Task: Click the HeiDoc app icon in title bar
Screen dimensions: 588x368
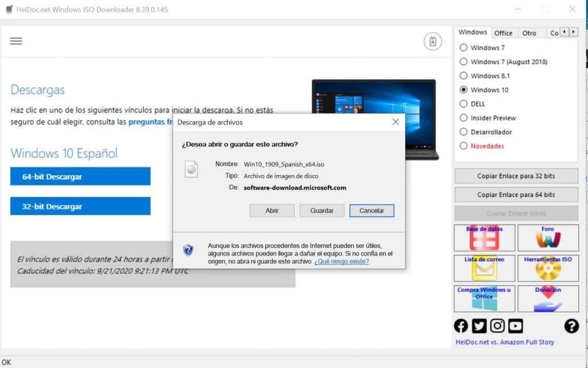Action: click(x=9, y=9)
